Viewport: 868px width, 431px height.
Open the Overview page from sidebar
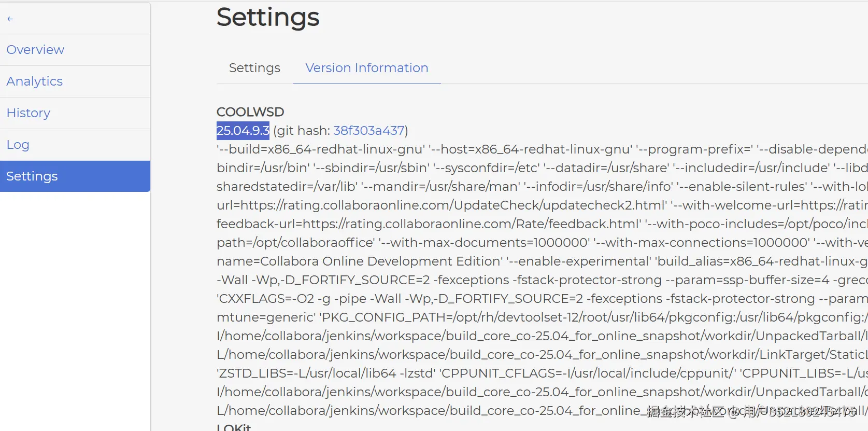click(35, 50)
